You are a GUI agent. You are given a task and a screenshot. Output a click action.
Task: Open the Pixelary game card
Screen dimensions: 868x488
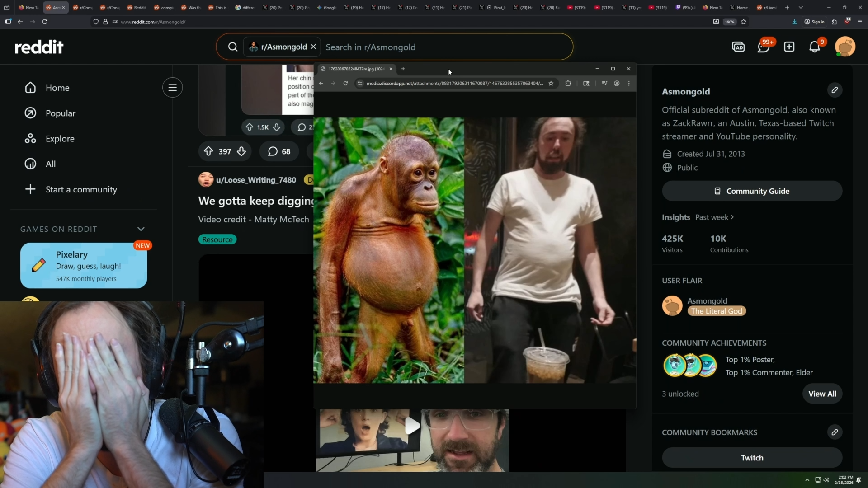(x=84, y=266)
